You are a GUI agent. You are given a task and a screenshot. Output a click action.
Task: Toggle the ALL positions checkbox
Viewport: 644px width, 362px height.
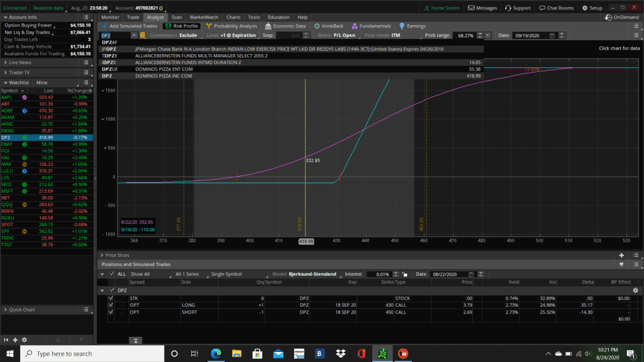coord(112,275)
